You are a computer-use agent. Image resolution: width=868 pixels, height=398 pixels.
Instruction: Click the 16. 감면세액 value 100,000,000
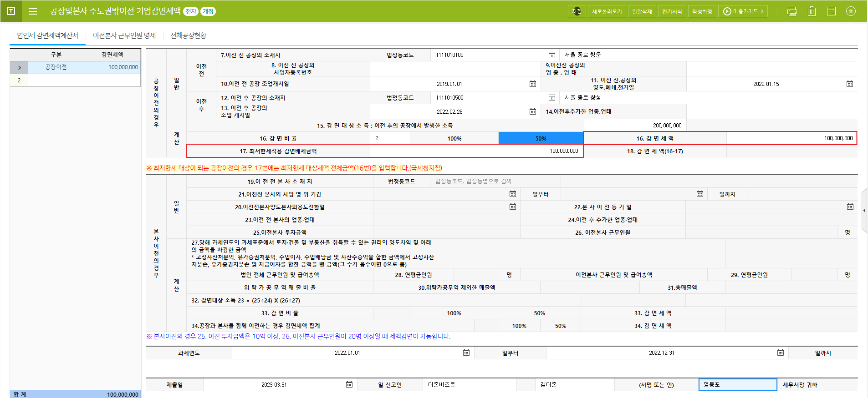[791, 138]
